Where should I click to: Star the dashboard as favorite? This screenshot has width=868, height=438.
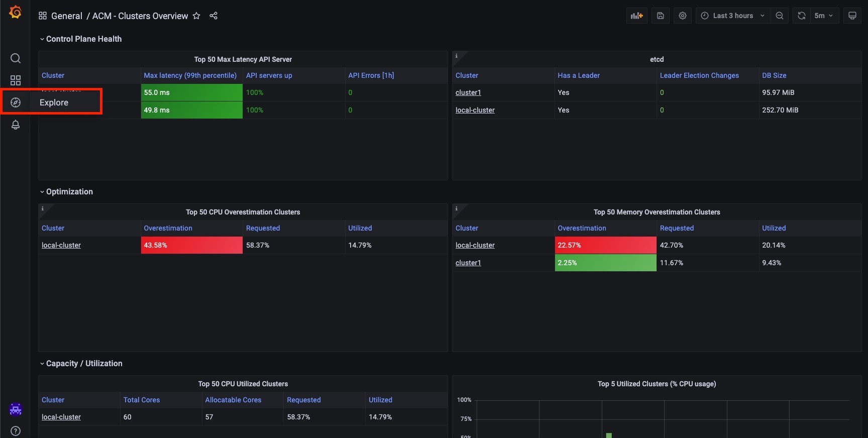click(196, 16)
